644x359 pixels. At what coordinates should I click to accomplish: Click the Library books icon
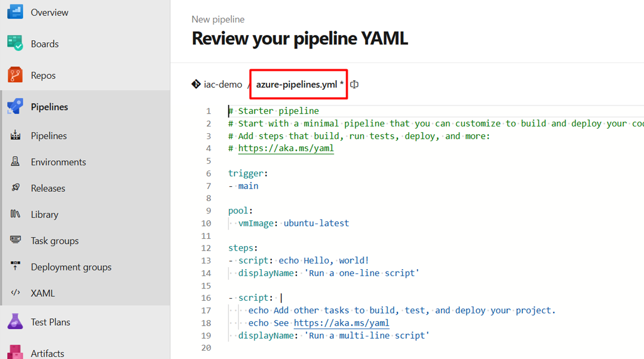point(15,214)
